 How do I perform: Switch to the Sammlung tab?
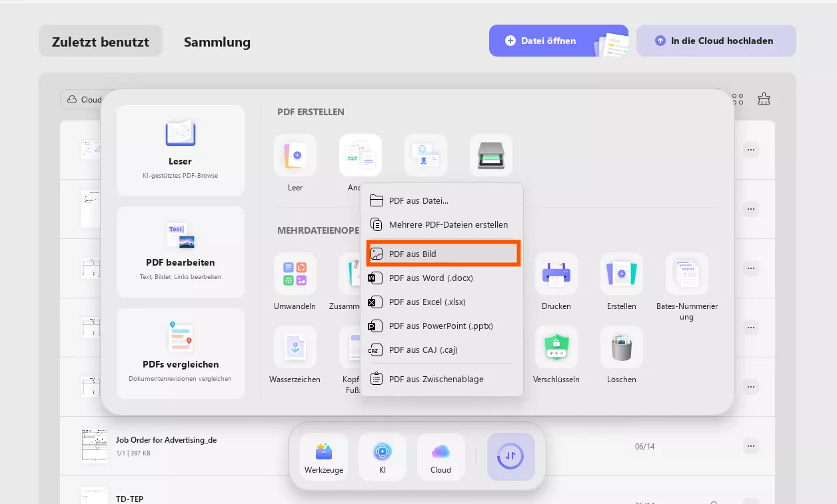(x=217, y=42)
